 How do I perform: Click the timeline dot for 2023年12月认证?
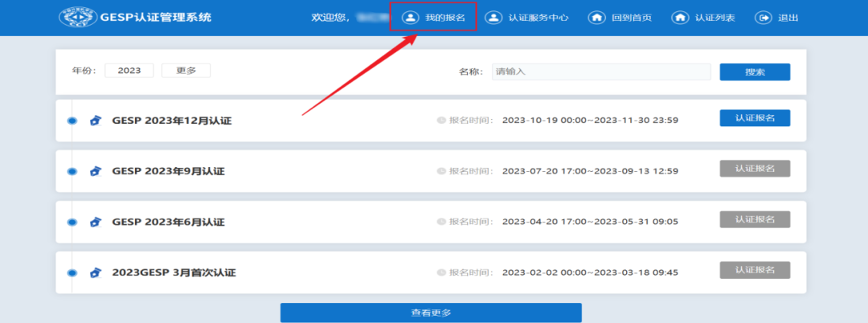[72, 121]
